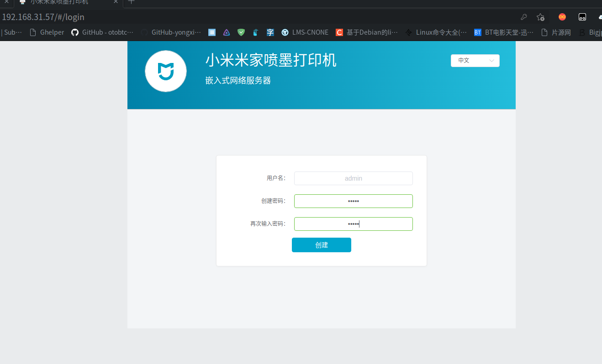Image resolution: width=602 pixels, height=364 pixels.
Task: Focus the 用户名 admin field
Action: [354, 178]
